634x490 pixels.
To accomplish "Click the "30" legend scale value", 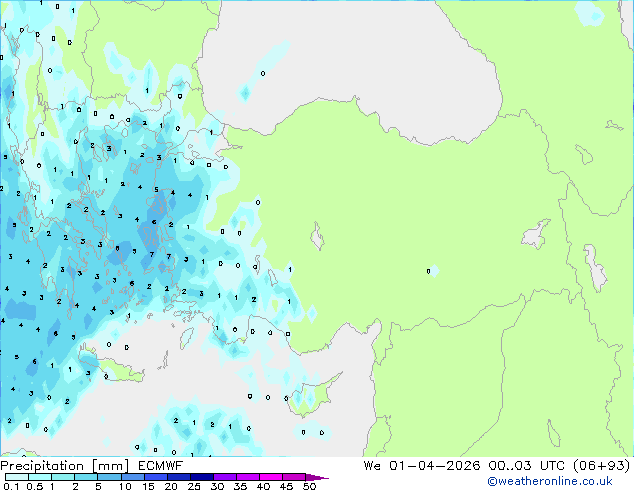I will point(217,486).
